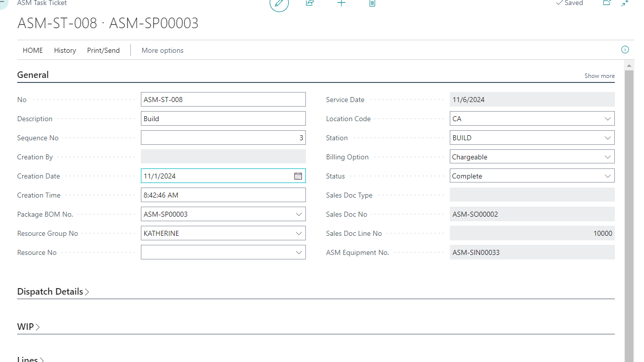Click the Description input field
The height and width of the screenshot is (362, 644).
pos(223,119)
